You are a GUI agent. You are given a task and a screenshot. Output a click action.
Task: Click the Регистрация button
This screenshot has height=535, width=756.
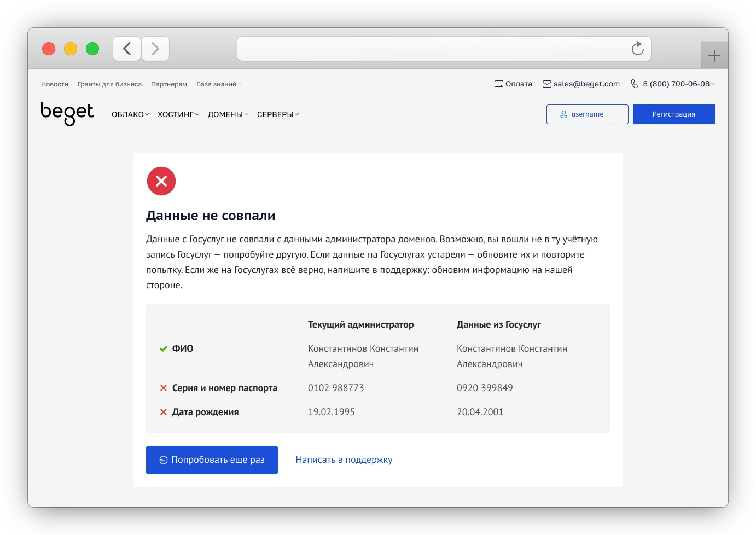(x=674, y=114)
